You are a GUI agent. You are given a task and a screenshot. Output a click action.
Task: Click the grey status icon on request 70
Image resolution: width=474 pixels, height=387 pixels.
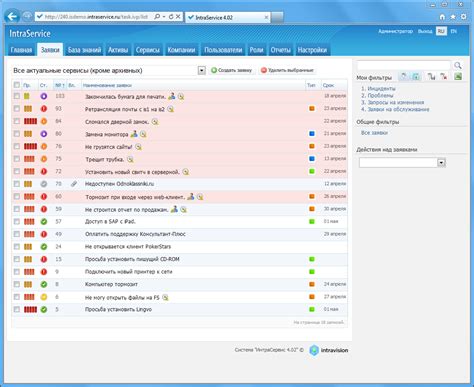[x=44, y=184]
